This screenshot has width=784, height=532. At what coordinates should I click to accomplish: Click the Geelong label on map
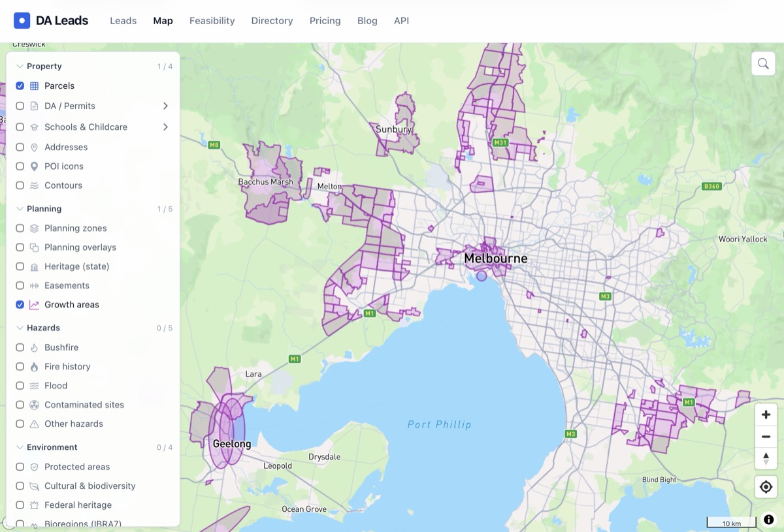click(232, 444)
